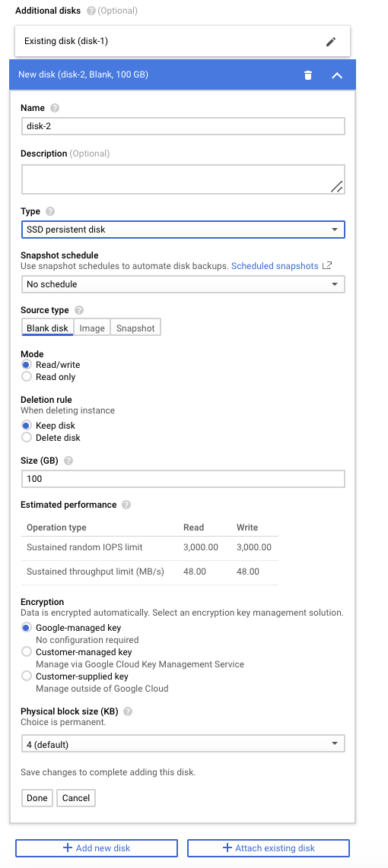
Task: Open the Scheduled snapshots link
Action: [x=275, y=266]
